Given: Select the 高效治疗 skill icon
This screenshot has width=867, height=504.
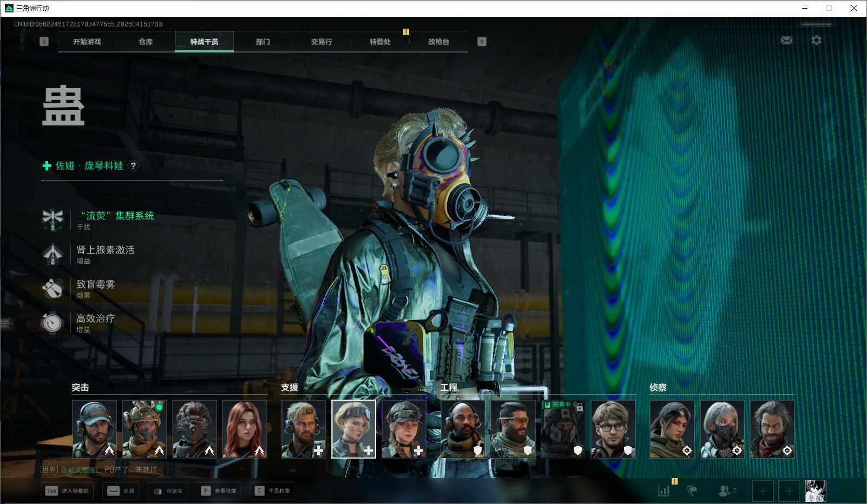Looking at the screenshot, I should (x=52, y=322).
